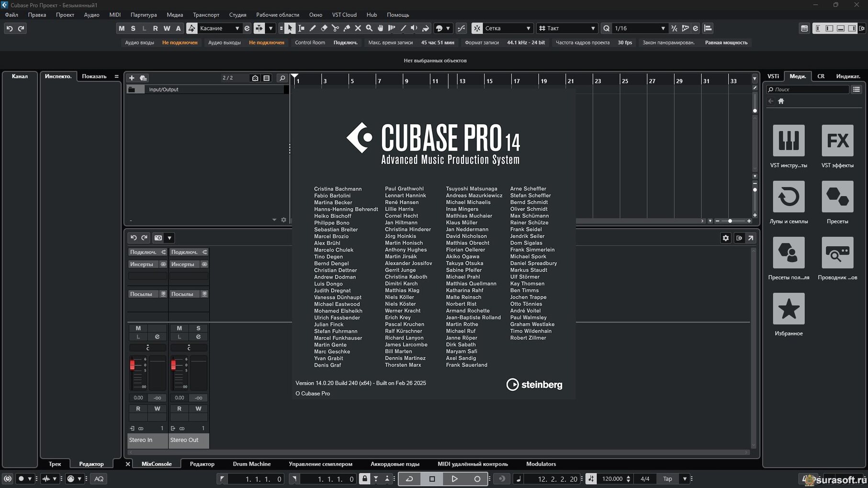Select the Zoom magnifier tool
868x488 pixels.
point(369,28)
